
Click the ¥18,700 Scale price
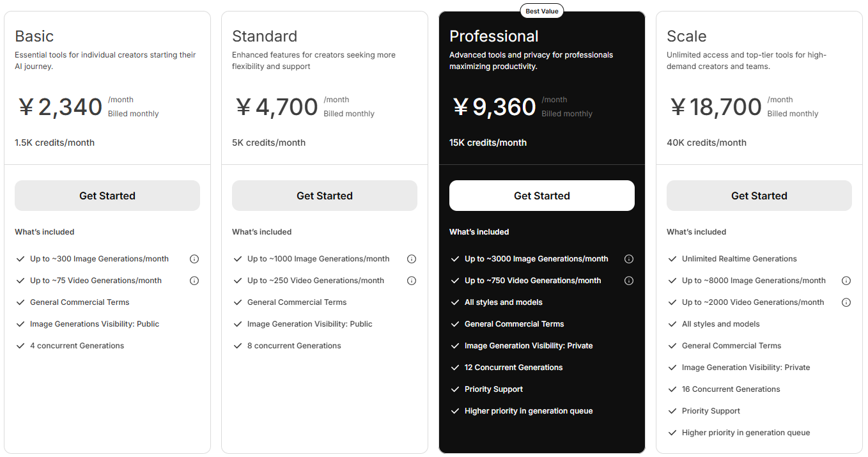716,107
